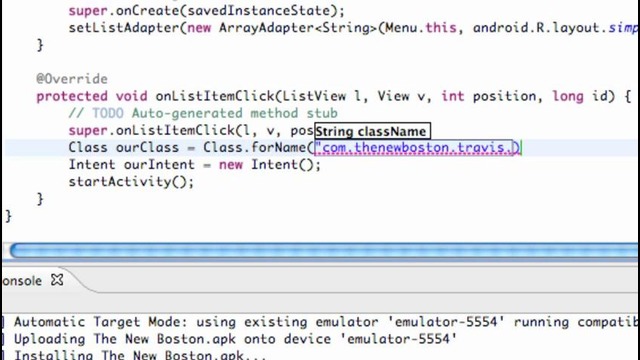Screen dimensions: 640x360
Task: Click the "setListAdapter(new ArrayAdapter<String>" line
Action: click(353, 28)
